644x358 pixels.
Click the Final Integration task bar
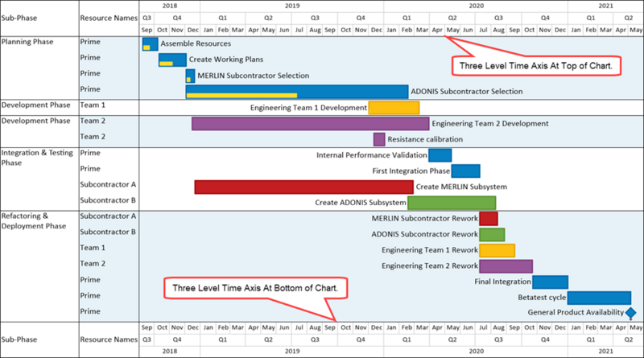[x=551, y=282]
